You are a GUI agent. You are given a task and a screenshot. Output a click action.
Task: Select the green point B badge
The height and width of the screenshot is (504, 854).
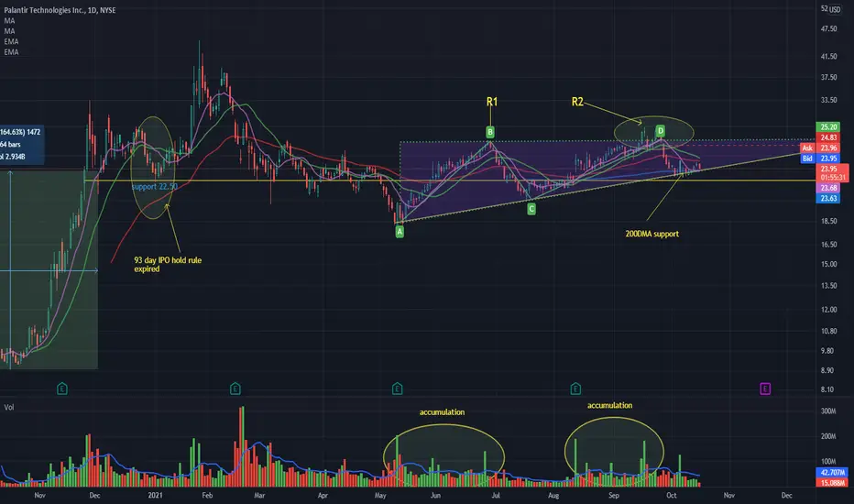[490, 132]
